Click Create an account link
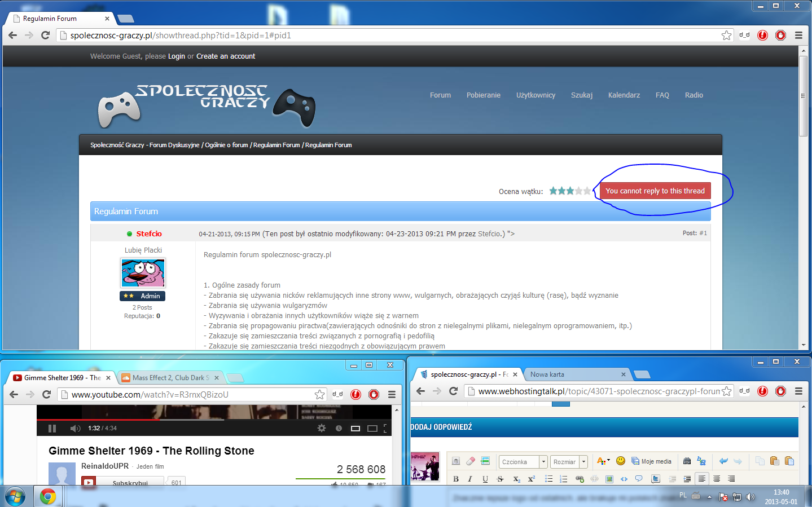The width and height of the screenshot is (812, 507). tap(226, 56)
